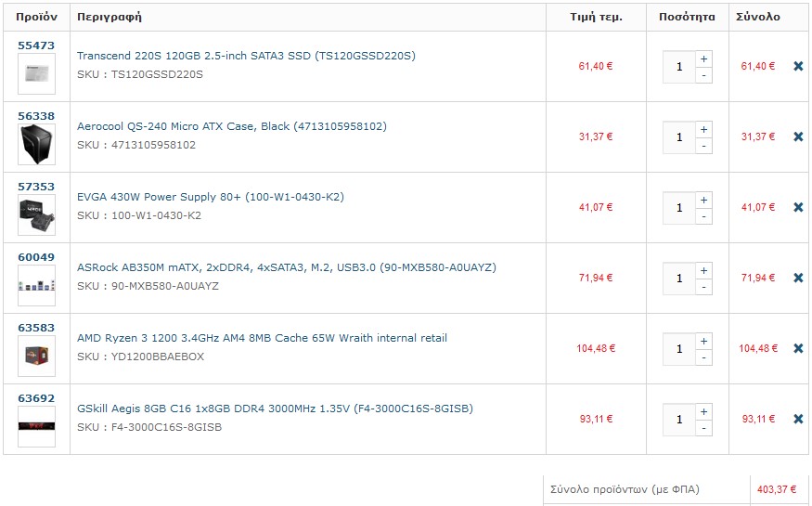Click the Ryzen processor box thumbnail
This screenshot has height=506, width=812.
coord(37,356)
